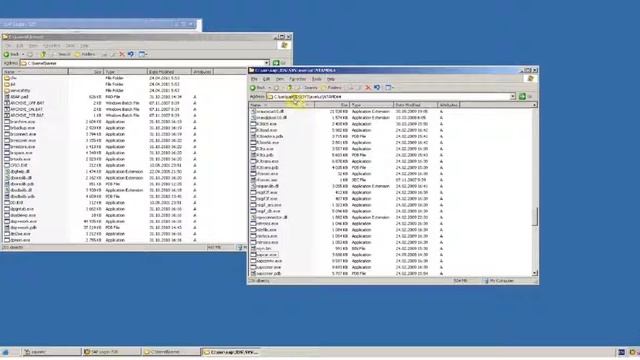Click green Go button in front window
Image resolution: width=640 pixels, height=360 pixels.
click(522, 96)
